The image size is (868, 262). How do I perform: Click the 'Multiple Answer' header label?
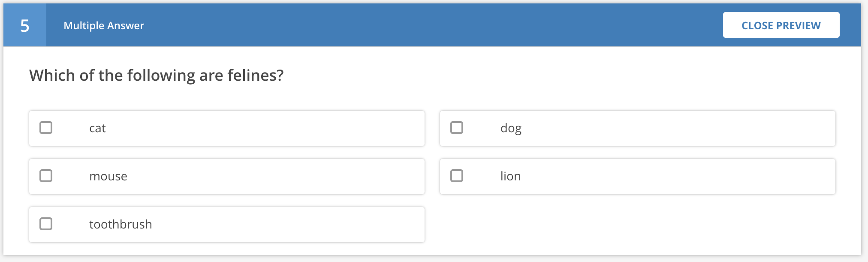104,26
